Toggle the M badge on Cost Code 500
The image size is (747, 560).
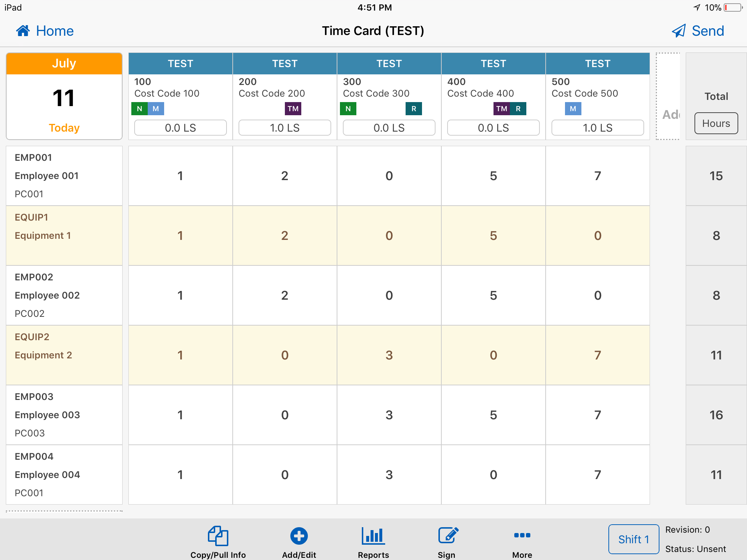point(572,108)
